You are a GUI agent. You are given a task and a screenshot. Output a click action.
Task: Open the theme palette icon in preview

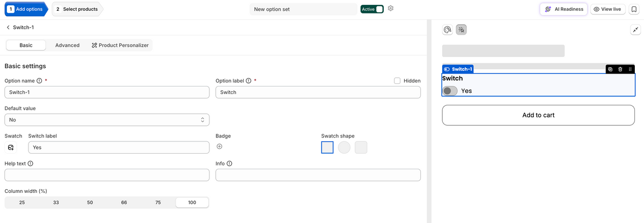pyautogui.click(x=448, y=30)
